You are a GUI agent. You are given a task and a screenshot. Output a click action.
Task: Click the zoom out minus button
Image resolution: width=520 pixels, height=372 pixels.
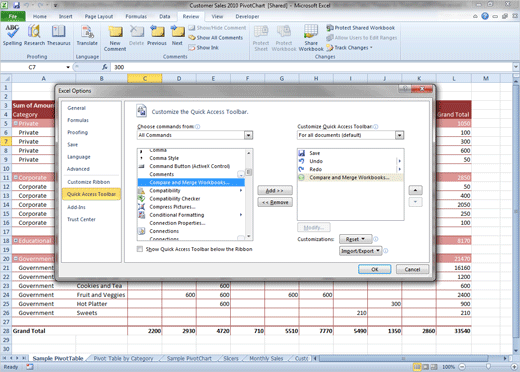462,367
